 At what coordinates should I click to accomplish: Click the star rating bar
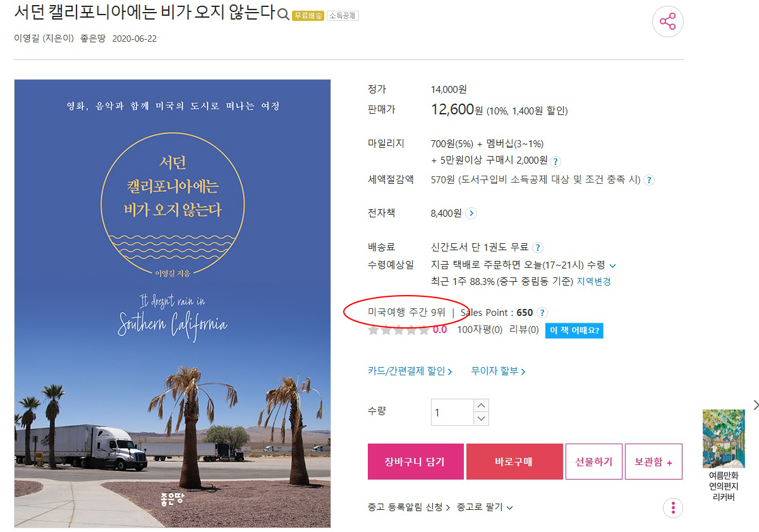point(398,330)
